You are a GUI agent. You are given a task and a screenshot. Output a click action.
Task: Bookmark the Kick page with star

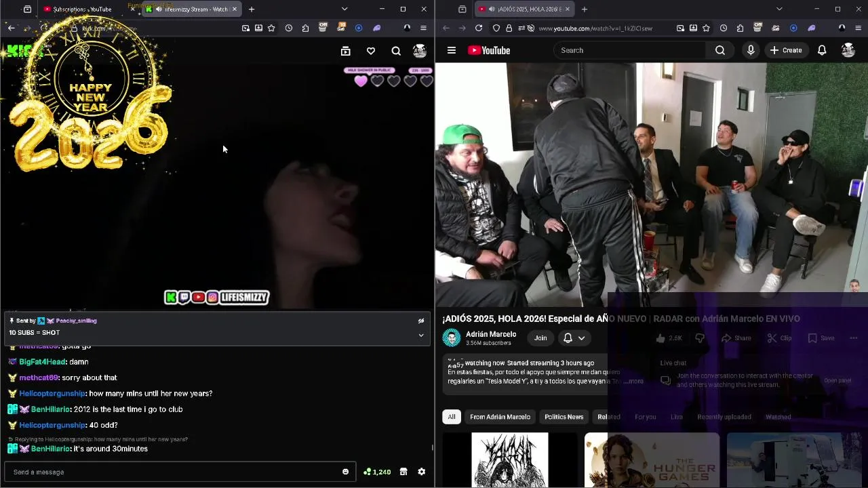point(271,28)
